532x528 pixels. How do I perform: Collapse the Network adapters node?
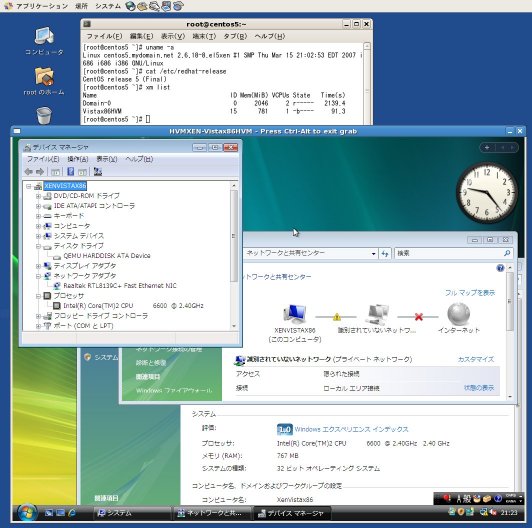click(x=38, y=276)
